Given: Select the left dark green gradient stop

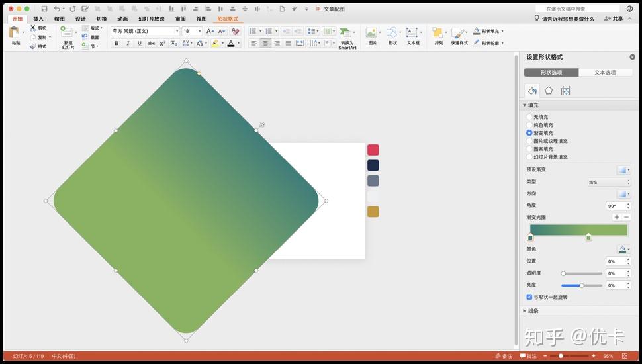Looking at the screenshot, I should tap(530, 237).
